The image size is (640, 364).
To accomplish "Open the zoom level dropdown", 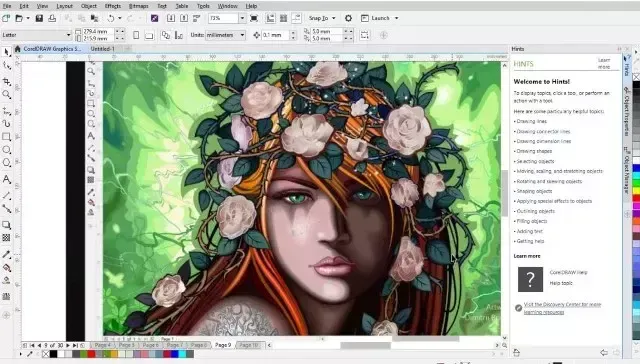I will [x=242, y=18].
